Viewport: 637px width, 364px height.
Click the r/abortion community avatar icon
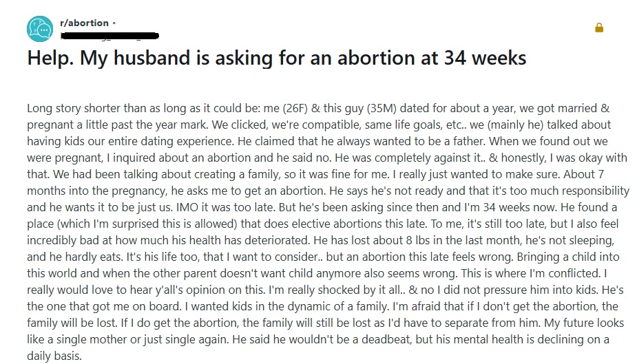pos(40,29)
